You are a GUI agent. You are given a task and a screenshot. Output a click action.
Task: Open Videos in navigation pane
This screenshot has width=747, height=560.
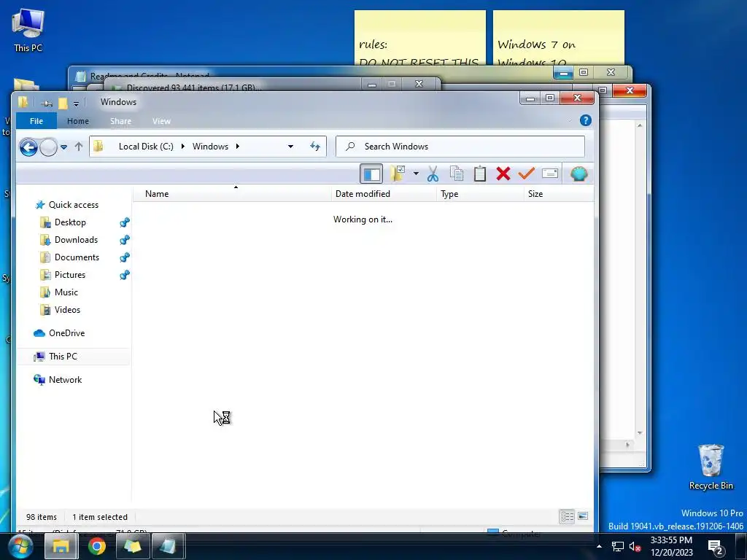(67, 310)
